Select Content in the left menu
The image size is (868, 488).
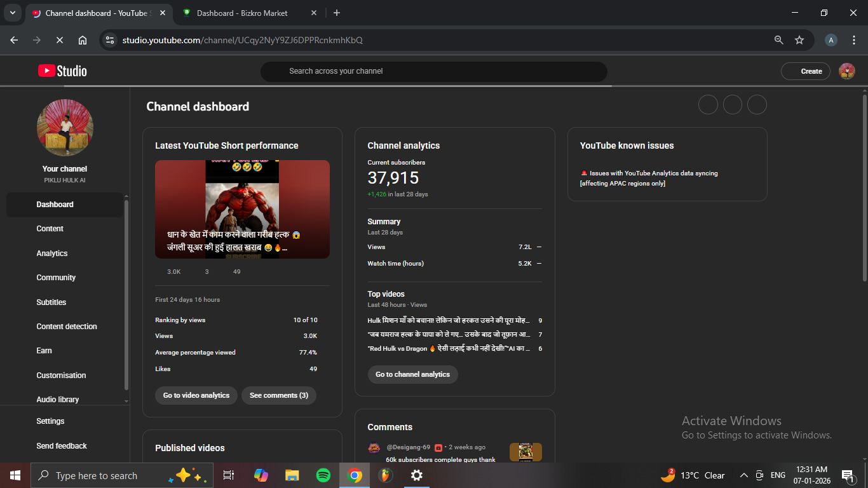click(50, 229)
